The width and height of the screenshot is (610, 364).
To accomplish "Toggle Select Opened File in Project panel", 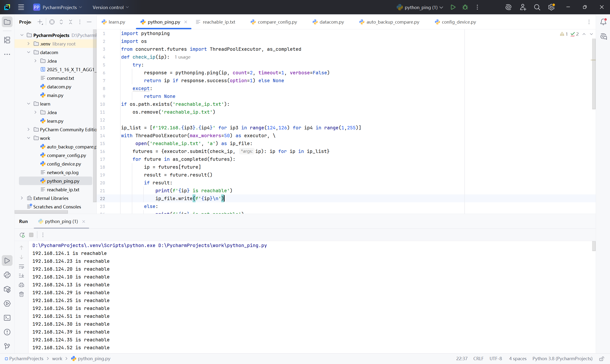I will tap(52, 22).
